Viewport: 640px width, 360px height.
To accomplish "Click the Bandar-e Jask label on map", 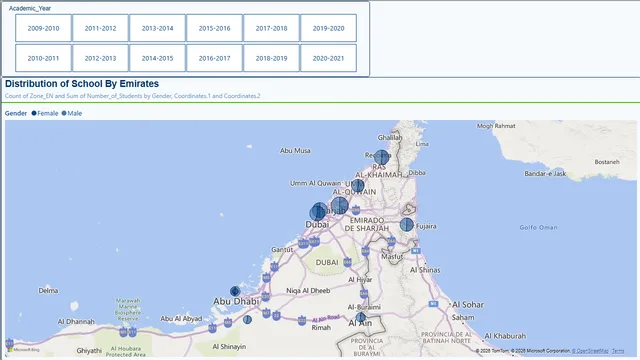I will (545, 173).
